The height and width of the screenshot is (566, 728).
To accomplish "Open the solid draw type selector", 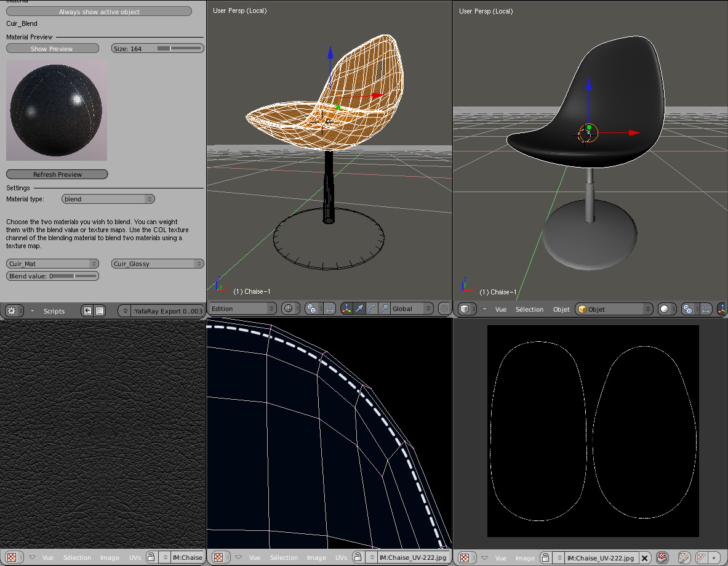I will point(668,309).
